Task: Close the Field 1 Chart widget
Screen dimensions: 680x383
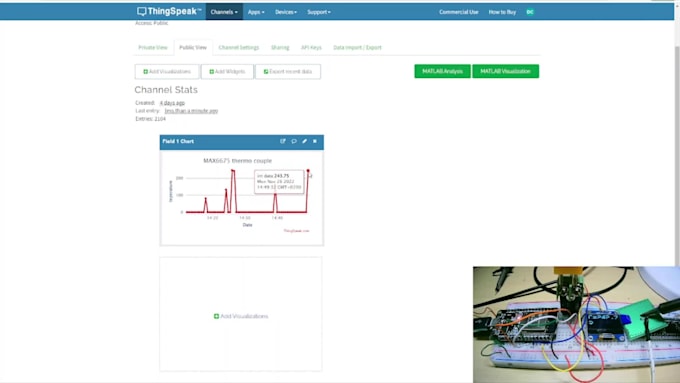Action: 315,141
